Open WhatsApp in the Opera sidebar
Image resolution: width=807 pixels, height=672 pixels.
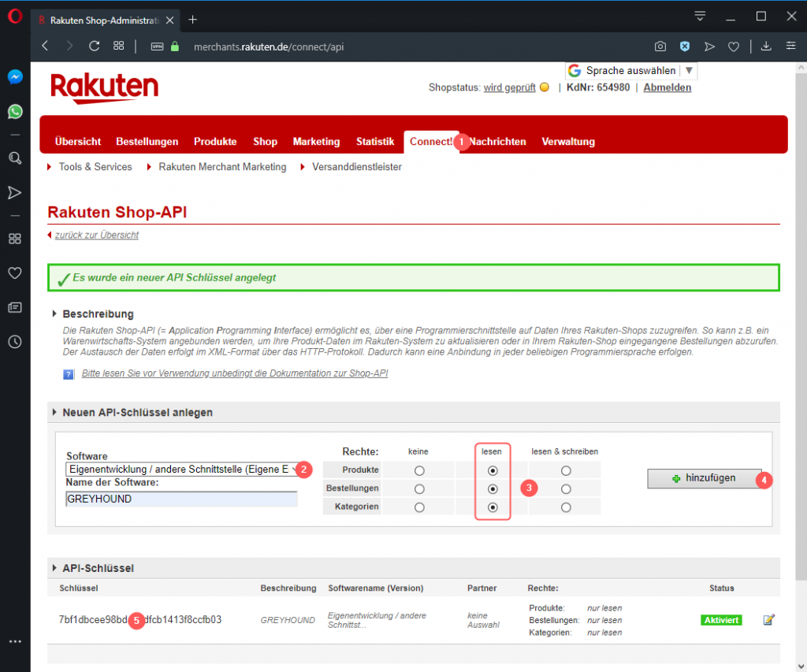15,112
